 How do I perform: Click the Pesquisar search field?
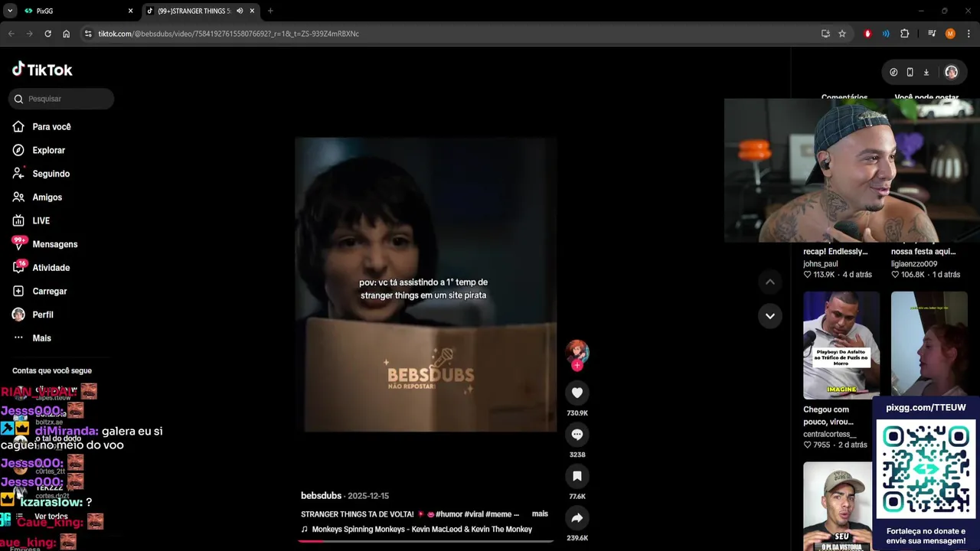pyautogui.click(x=62, y=99)
